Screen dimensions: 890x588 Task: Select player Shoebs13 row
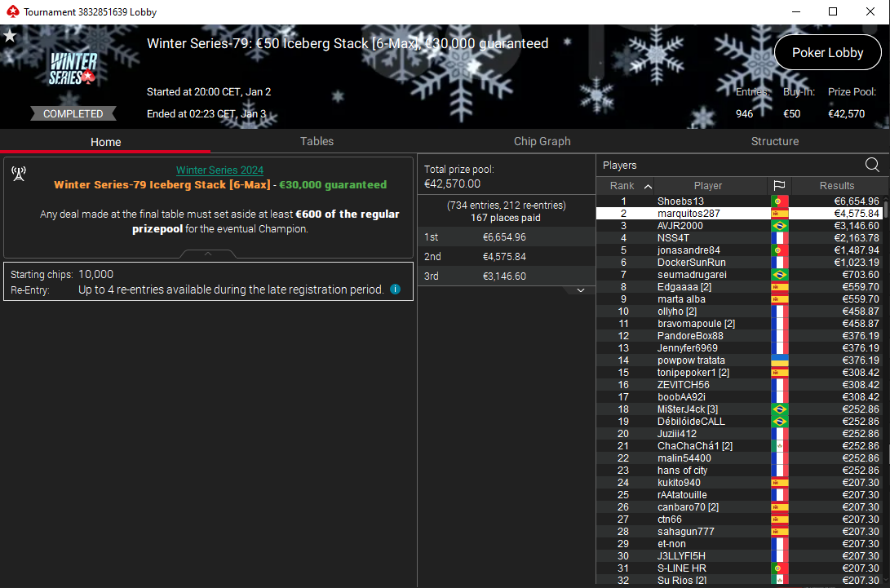[x=738, y=201]
